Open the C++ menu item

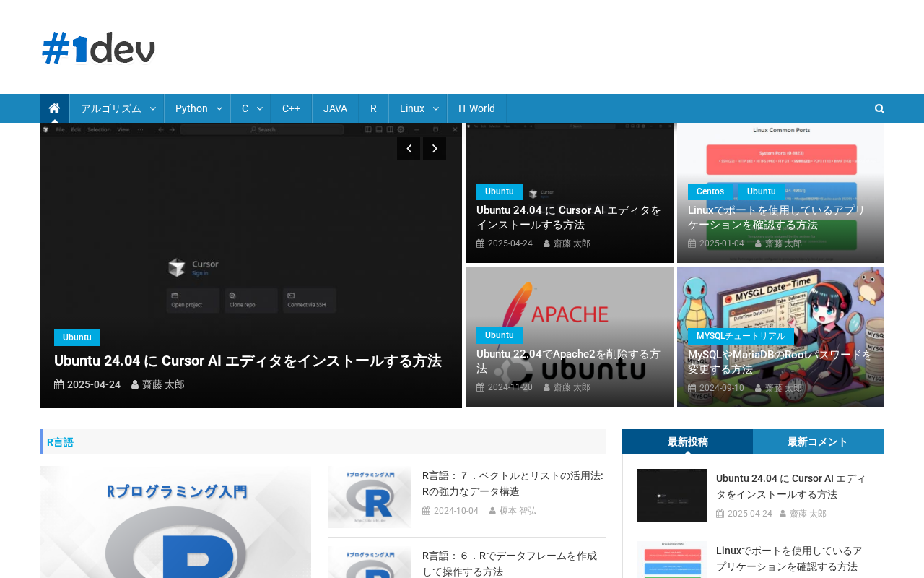pos(291,108)
